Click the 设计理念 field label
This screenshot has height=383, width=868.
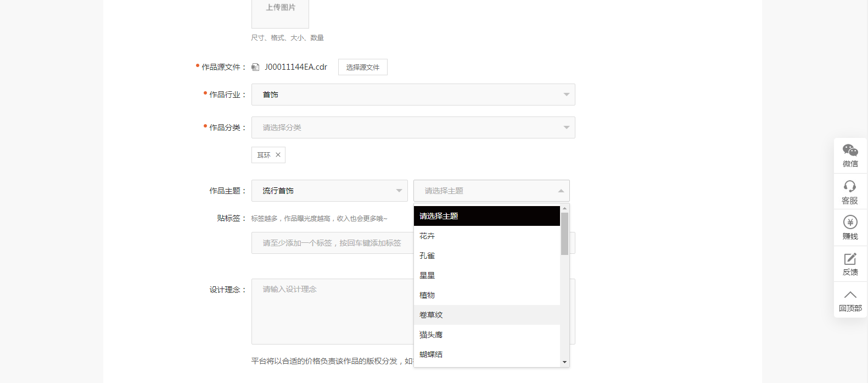pyautogui.click(x=228, y=290)
